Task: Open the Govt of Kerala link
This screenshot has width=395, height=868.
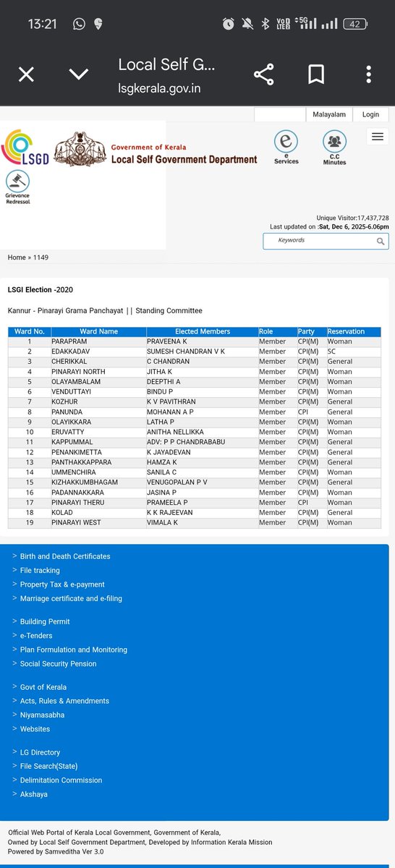Action: (x=43, y=687)
